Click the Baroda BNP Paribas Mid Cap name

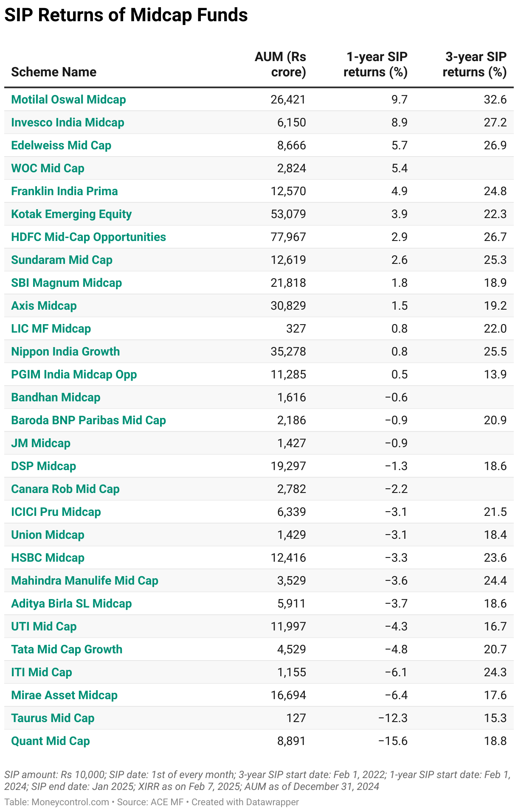pyautogui.click(x=88, y=420)
